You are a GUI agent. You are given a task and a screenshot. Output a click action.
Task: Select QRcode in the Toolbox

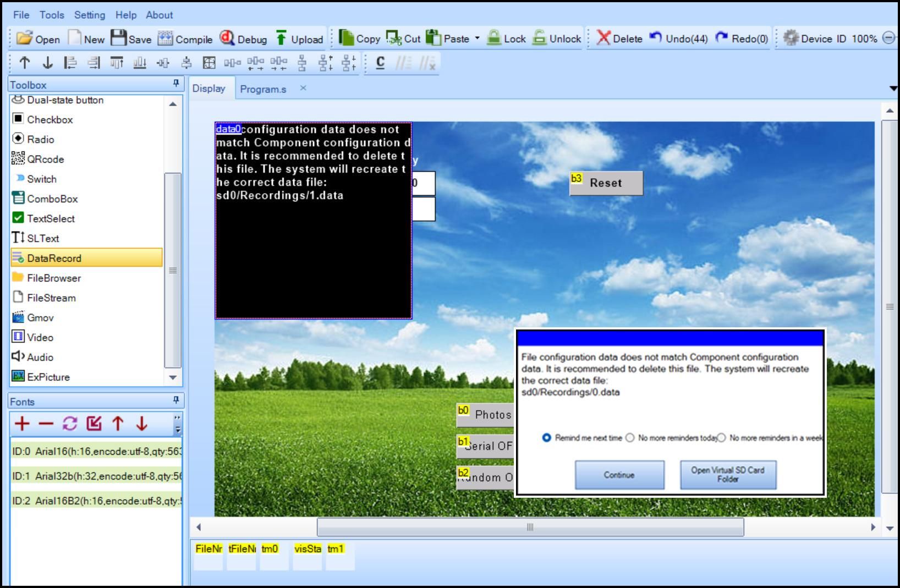pyautogui.click(x=86, y=159)
